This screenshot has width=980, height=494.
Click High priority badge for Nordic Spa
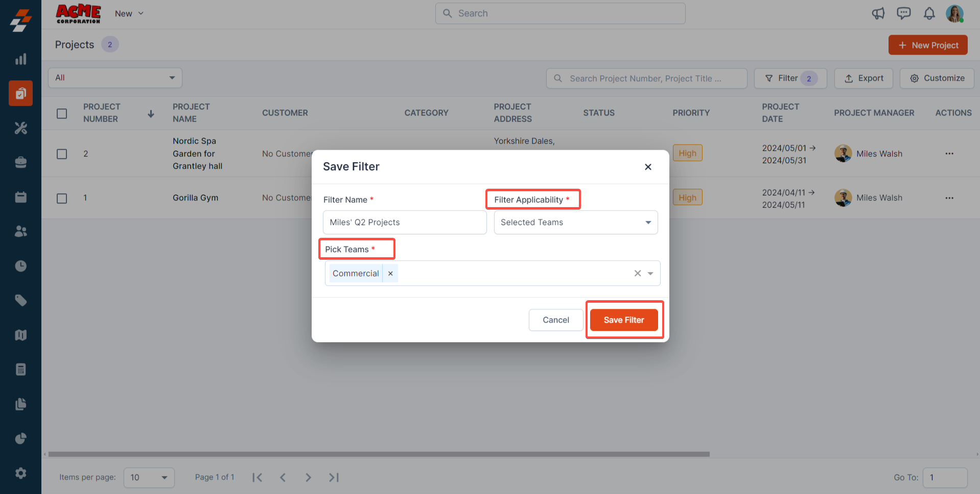[688, 153]
